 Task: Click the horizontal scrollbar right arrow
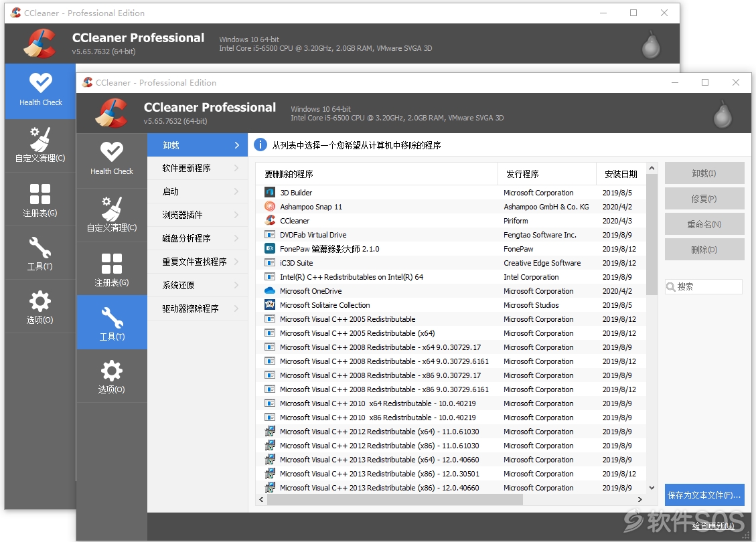639,500
